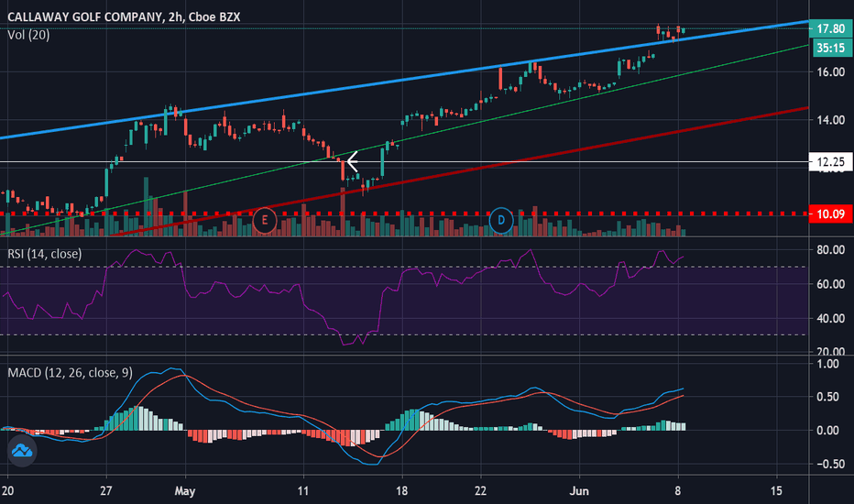854x504 pixels.
Task: Click the '22' date axis label
Action: pos(480,491)
